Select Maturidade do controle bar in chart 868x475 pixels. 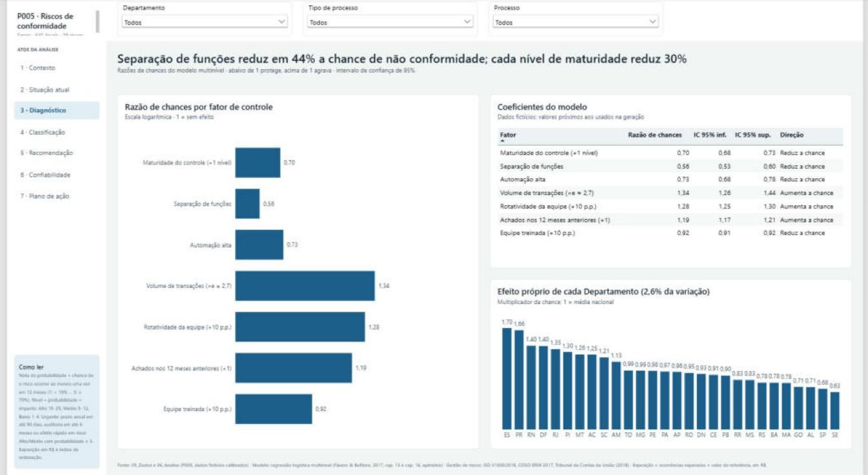click(x=257, y=163)
